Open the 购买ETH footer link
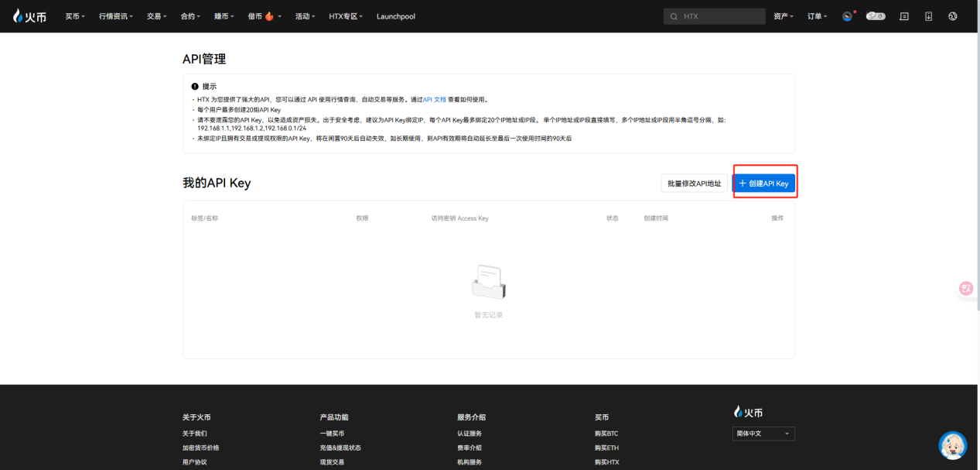Image resolution: width=980 pixels, height=470 pixels. (x=607, y=448)
